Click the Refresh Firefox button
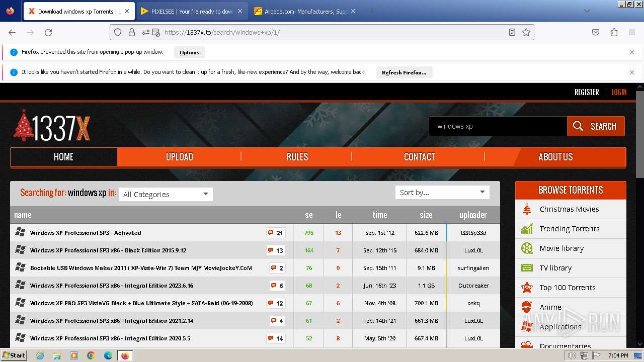Screen dimensions: 644x362 click(x=404, y=72)
